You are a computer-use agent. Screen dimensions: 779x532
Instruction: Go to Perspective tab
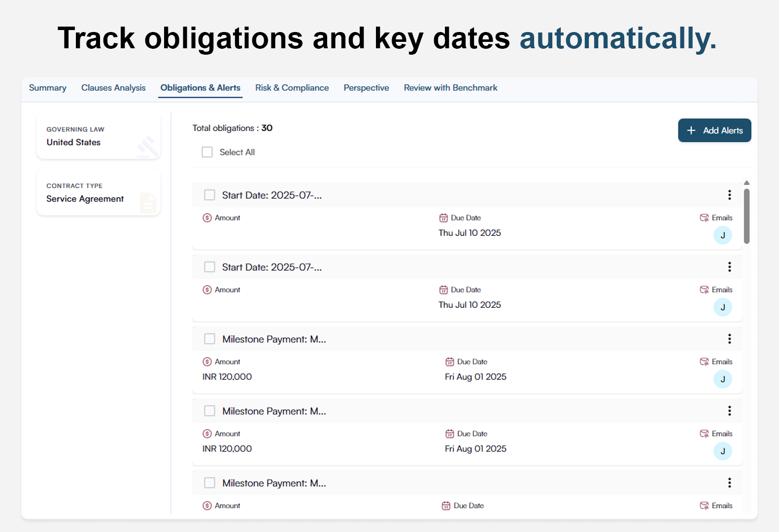(x=366, y=88)
